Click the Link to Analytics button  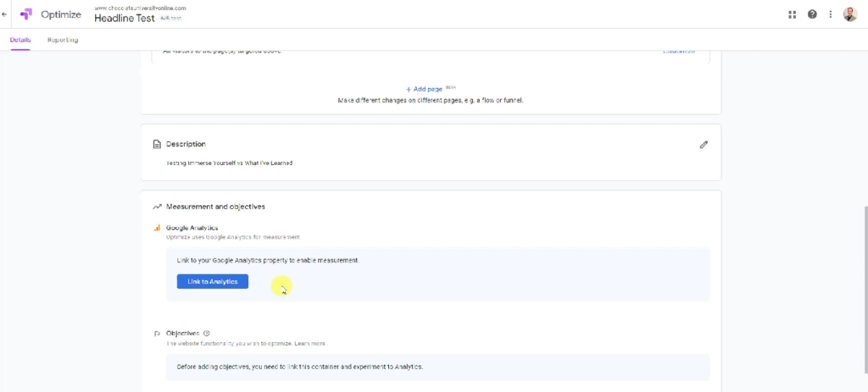point(213,281)
